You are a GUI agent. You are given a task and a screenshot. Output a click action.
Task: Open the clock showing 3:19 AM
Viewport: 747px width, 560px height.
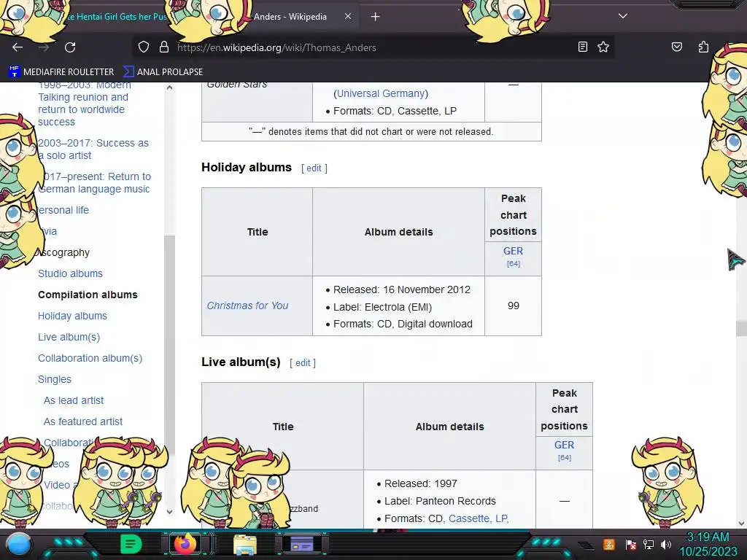click(x=708, y=544)
